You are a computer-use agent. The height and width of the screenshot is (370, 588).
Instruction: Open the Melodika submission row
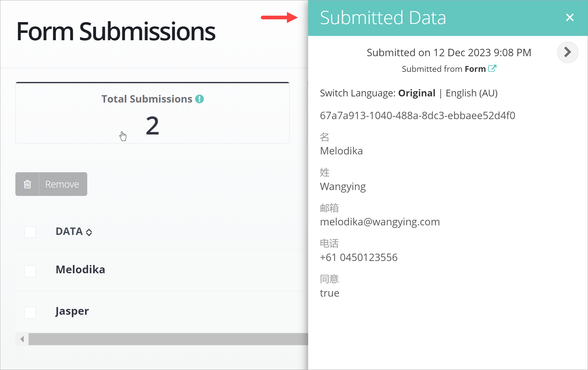coord(80,270)
